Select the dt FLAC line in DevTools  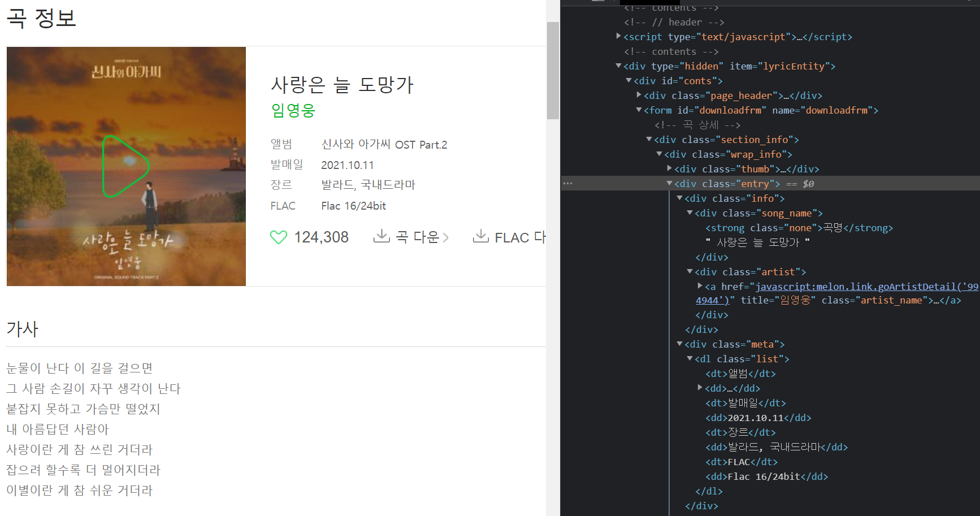[741, 462]
